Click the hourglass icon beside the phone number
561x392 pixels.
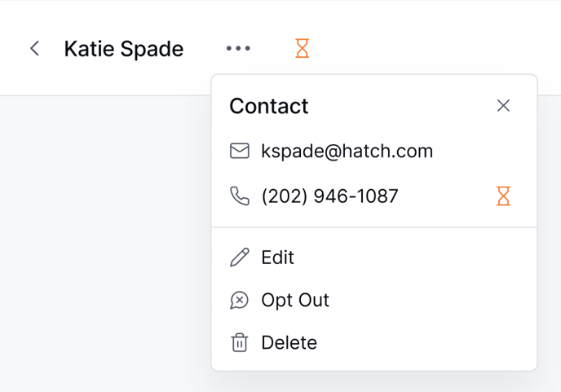point(503,196)
